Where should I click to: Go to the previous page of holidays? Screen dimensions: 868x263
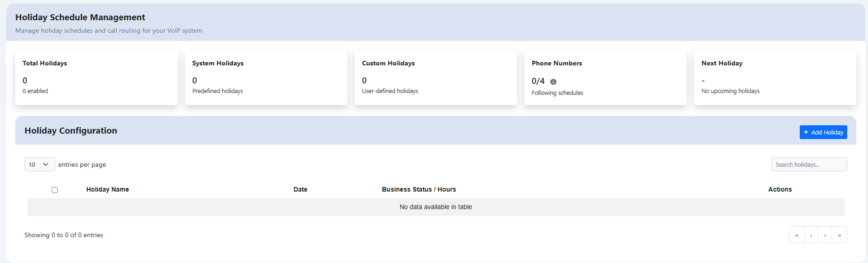click(x=811, y=235)
